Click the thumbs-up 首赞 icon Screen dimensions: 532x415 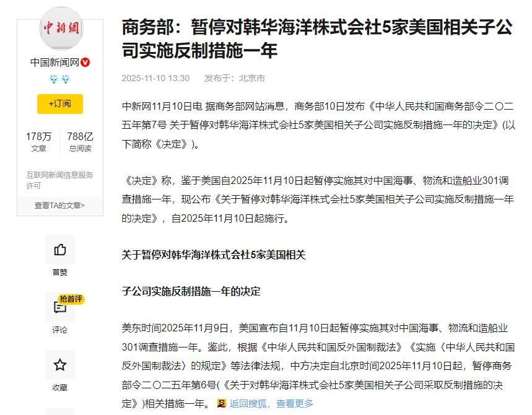pyautogui.click(x=60, y=250)
